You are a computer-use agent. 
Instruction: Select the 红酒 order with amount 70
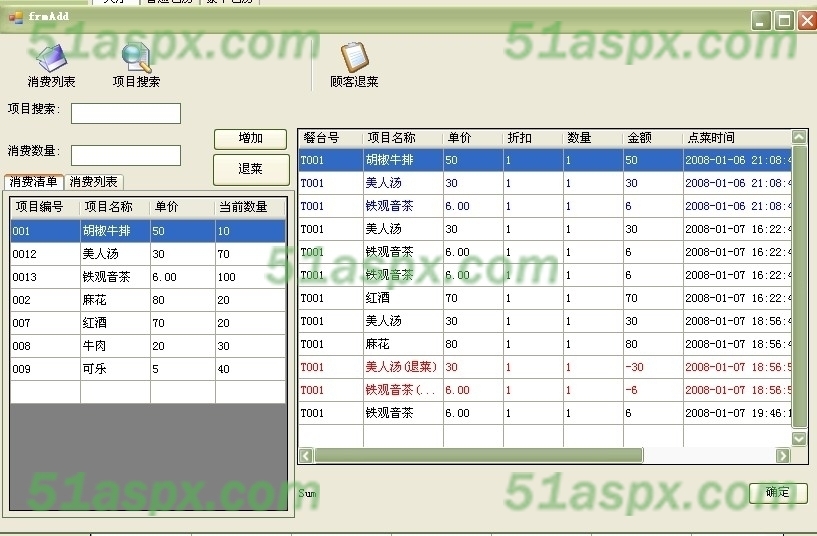pyautogui.click(x=545, y=298)
